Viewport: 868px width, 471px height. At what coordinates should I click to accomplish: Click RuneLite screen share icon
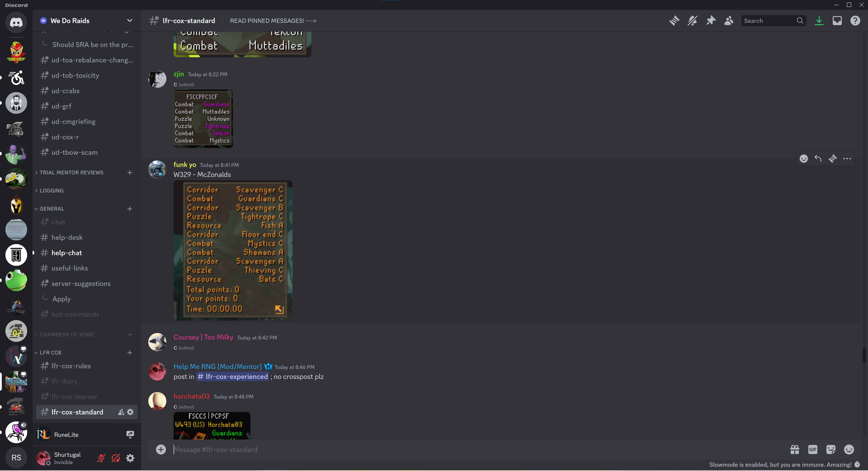click(x=130, y=435)
